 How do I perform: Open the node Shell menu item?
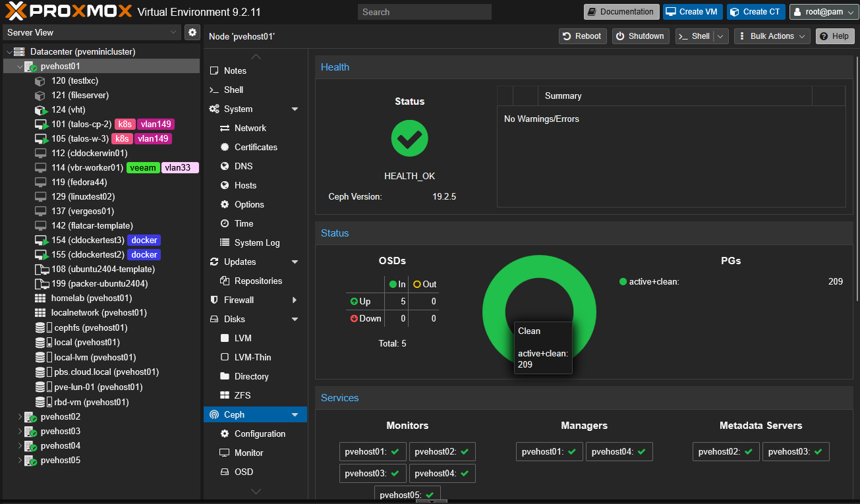click(x=256, y=90)
